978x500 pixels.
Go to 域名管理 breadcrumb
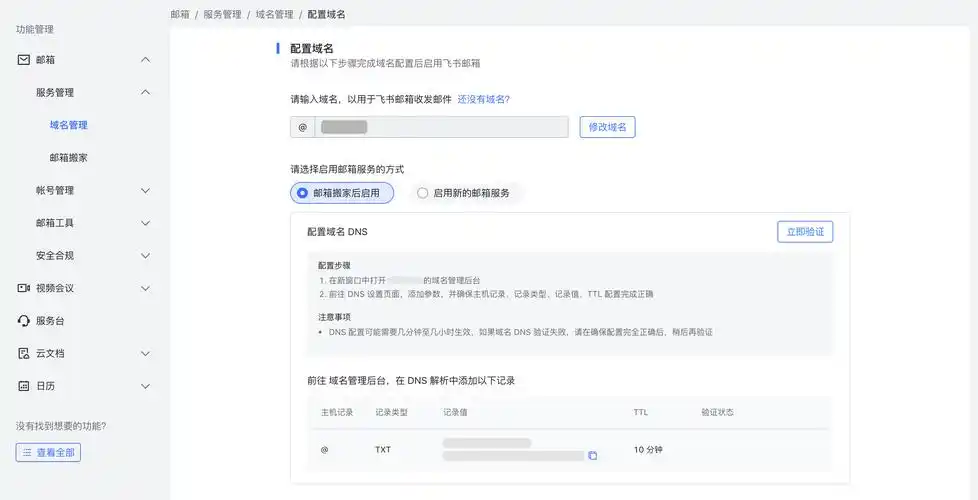[x=274, y=14]
